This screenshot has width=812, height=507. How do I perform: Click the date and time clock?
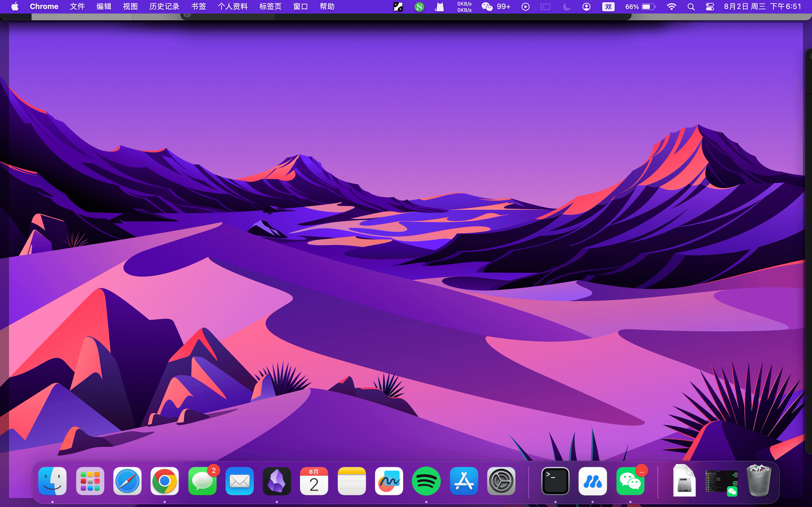pos(762,7)
